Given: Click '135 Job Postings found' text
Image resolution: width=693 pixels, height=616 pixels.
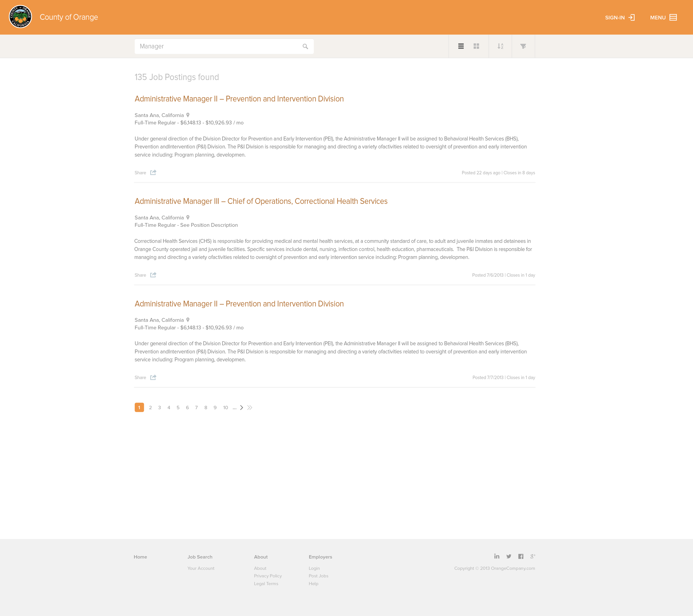Looking at the screenshot, I should coord(177,77).
